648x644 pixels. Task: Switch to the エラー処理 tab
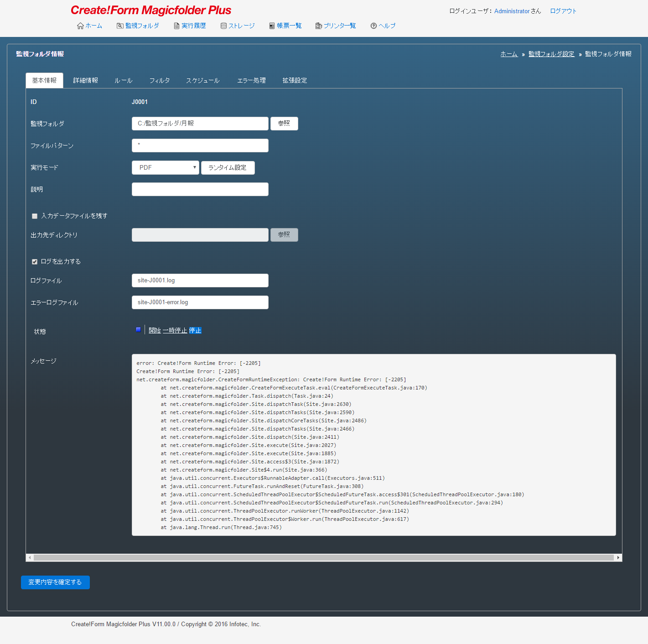point(251,81)
